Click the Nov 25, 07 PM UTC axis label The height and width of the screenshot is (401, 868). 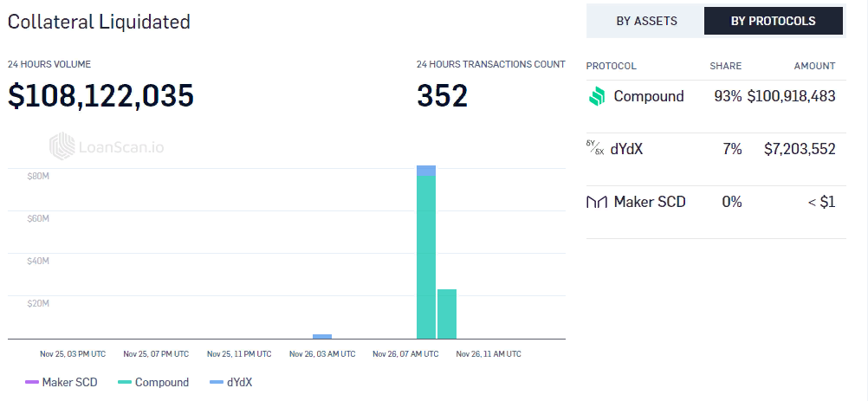pos(156,354)
